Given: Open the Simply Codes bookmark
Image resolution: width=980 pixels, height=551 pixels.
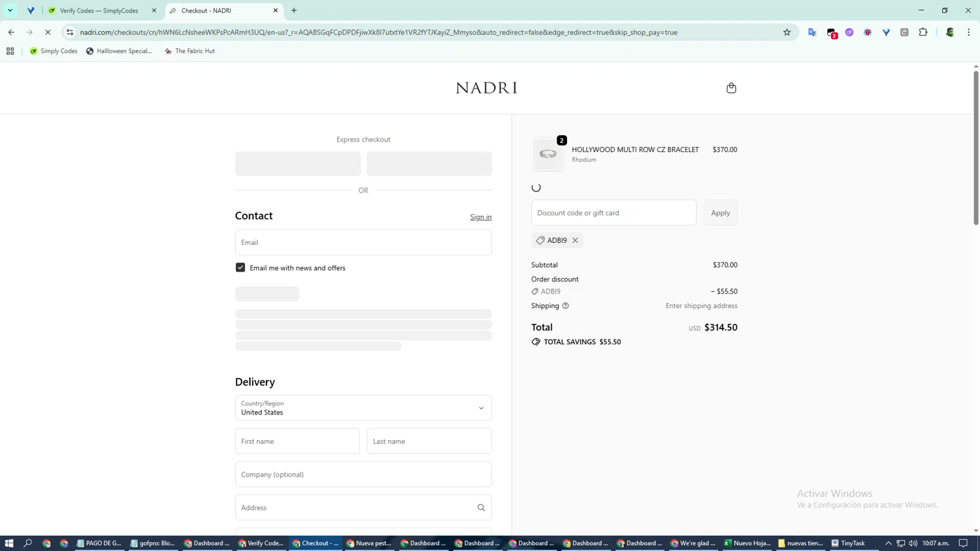Looking at the screenshot, I should [54, 51].
